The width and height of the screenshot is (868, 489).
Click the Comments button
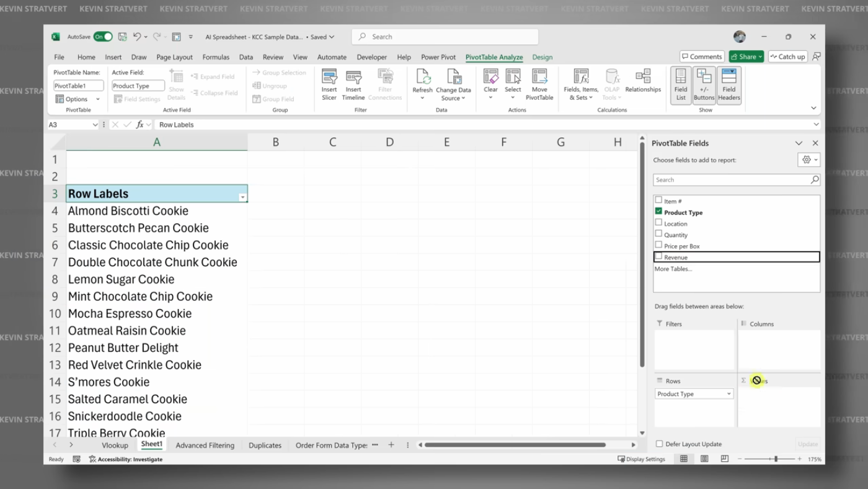pyautogui.click(x=702, y=56)
